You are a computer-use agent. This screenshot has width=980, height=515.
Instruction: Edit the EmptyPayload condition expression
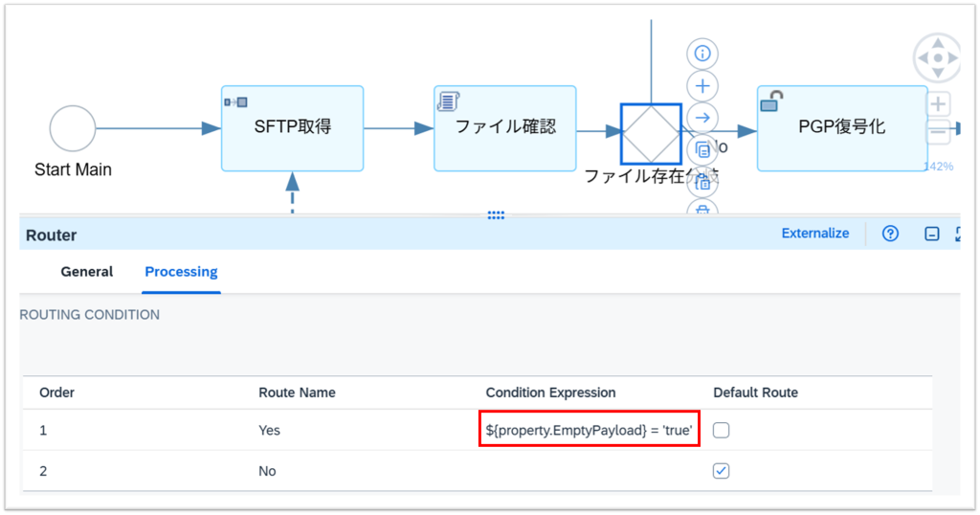click(589, 431)
